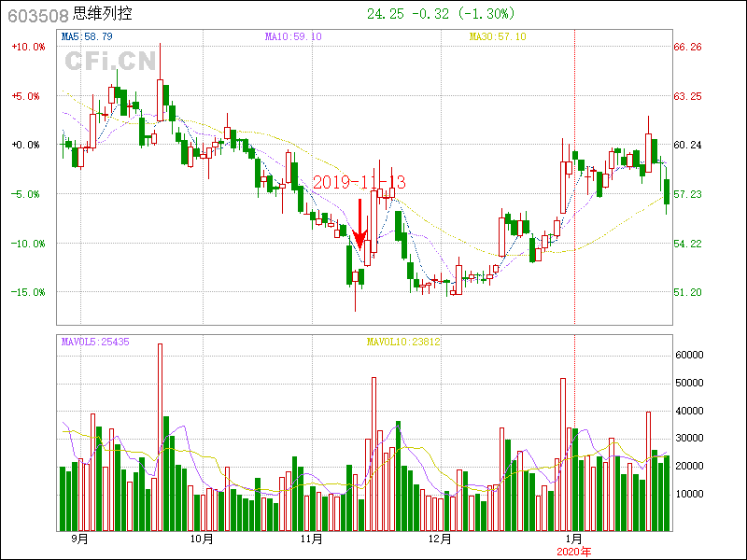Select the 12月 month on time axis

(440, 539)
